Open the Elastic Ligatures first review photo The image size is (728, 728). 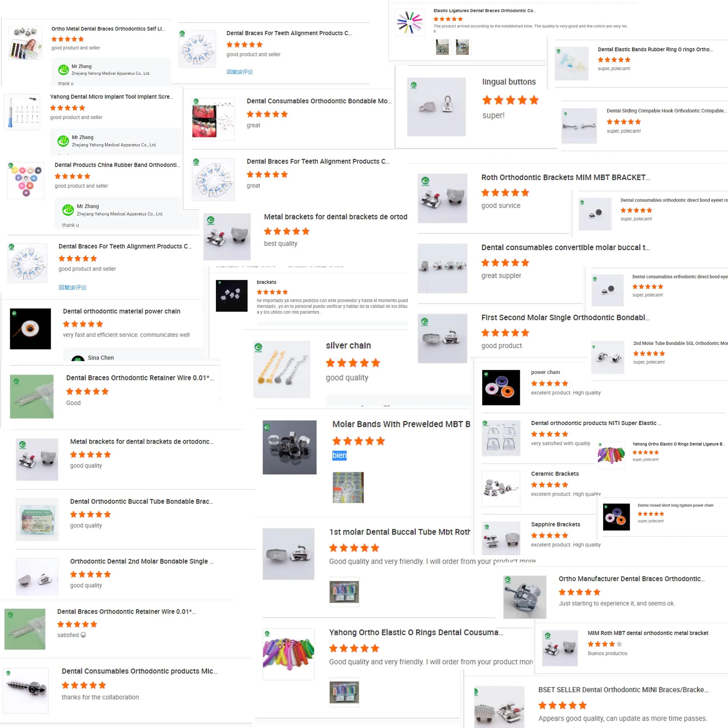(x=442, y=47)
